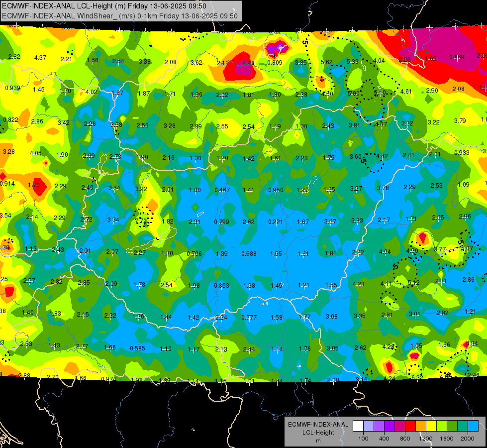Viewport: 487px width, 448px height.
Task: Click the wind shear value 5.07
Action: (x=467, y=248)
